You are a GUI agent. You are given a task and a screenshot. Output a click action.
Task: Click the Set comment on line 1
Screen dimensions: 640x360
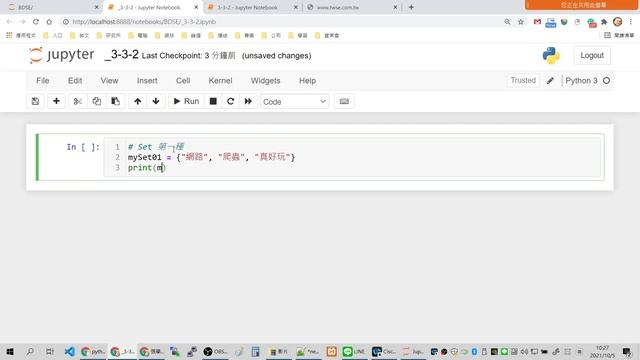pyautogui.click(x=156, y=147)
